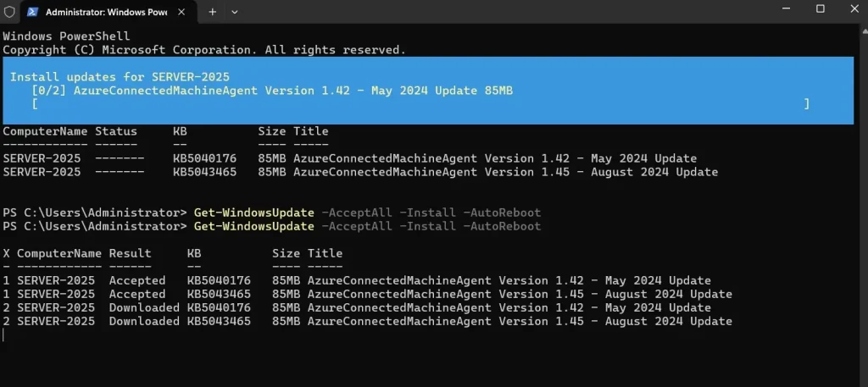Click the administrator shield icon in title bar

(8, 12)
